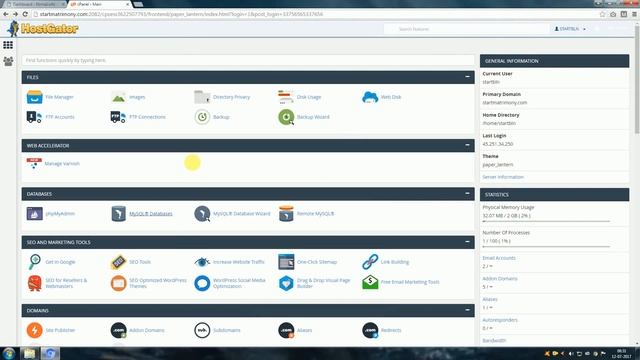This screenshot has width=640, height=360.
Task: Open Remote MySQL icon
Action: tap(286, 213)
